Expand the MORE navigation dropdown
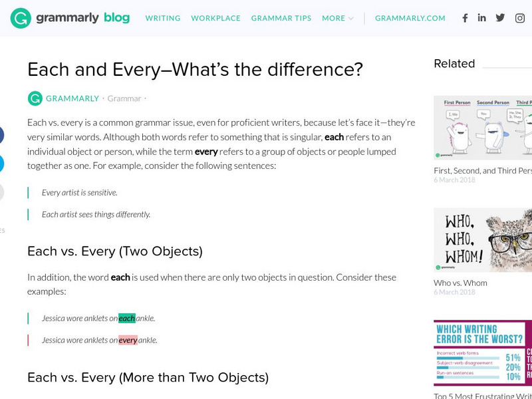 point(338,18)
